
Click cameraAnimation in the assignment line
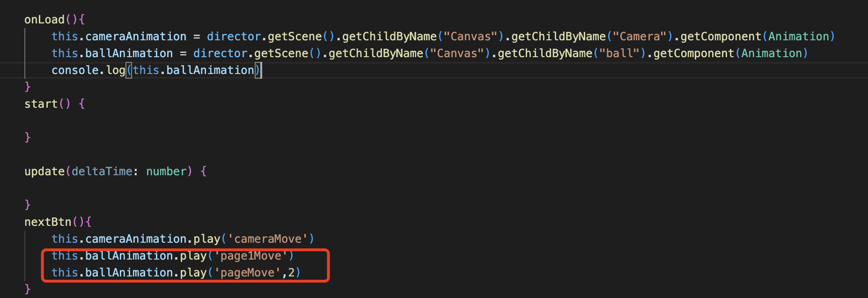pos(136,37)
